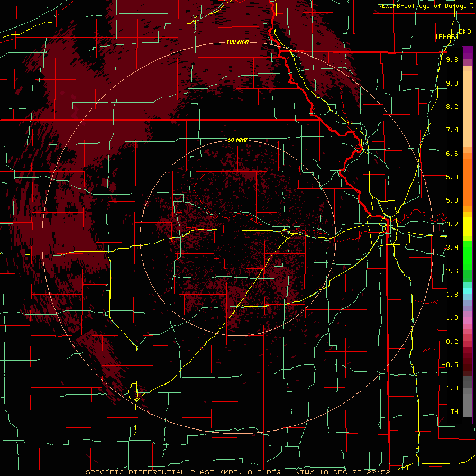Viewport: 476px width, 476px height.
Task: Click the "0.5 DEG" elevation text
Action: tap(264, 472)
